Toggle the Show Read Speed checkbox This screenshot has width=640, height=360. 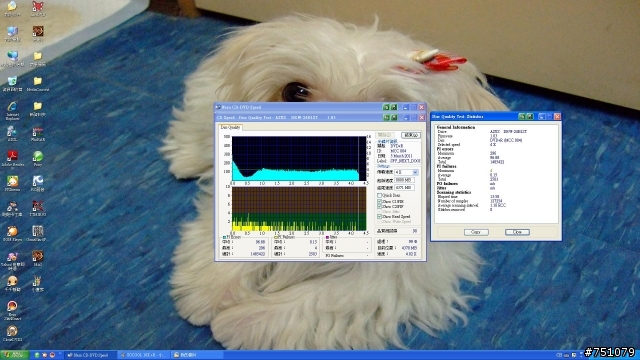[x=380, y=216]
